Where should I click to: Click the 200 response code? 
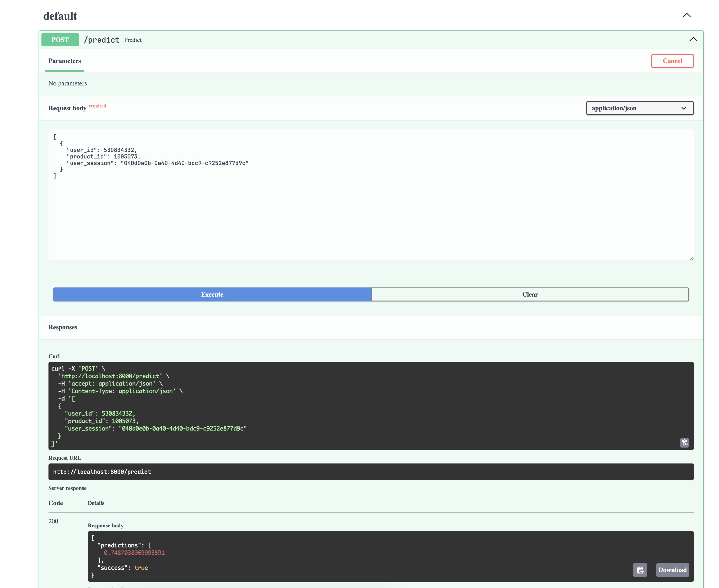click(53, 521)
